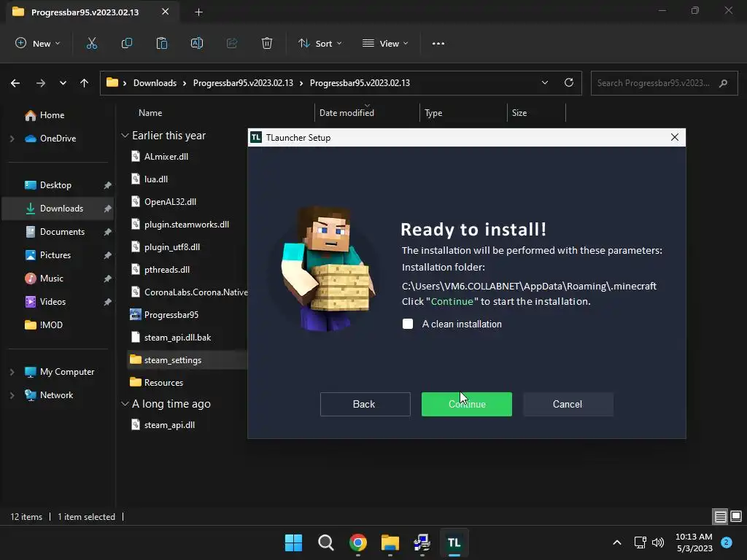Open recent locations dropdown arrow
747x560 pixels.
click(63, 83)
